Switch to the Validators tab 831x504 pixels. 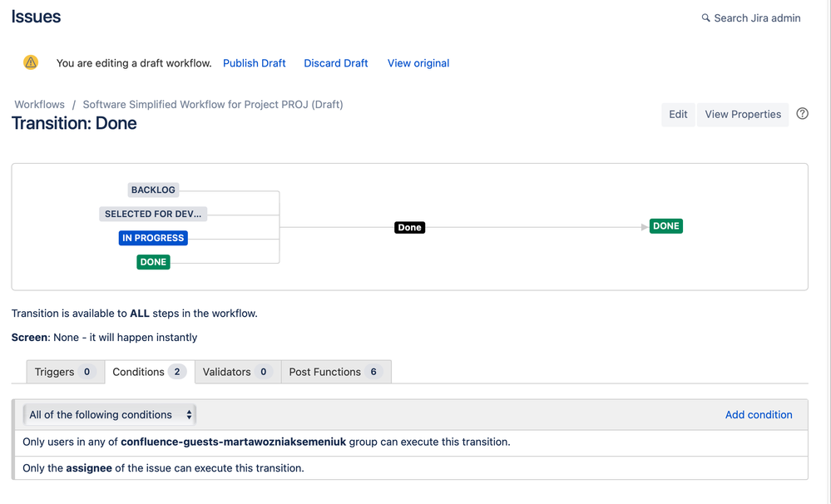tap(237, 372)
